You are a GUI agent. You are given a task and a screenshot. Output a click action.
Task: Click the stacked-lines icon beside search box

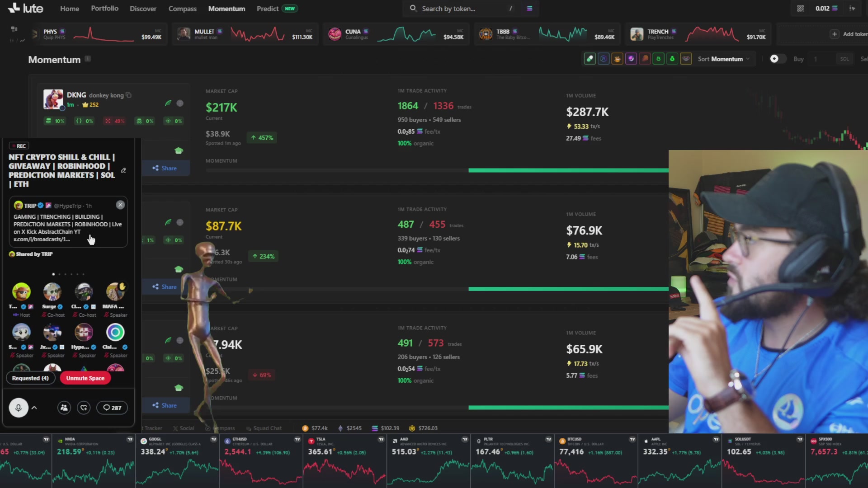click(x=529, y=8)
